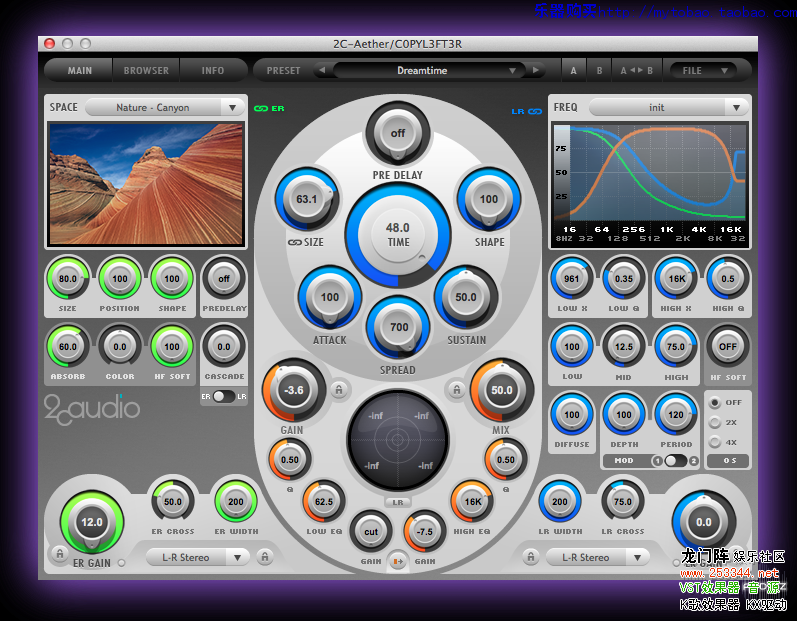The width and height of the screenshot is (797, 621).
Task: Click the PERIOD knob showing 120
Action: click(x=676, y=415)
